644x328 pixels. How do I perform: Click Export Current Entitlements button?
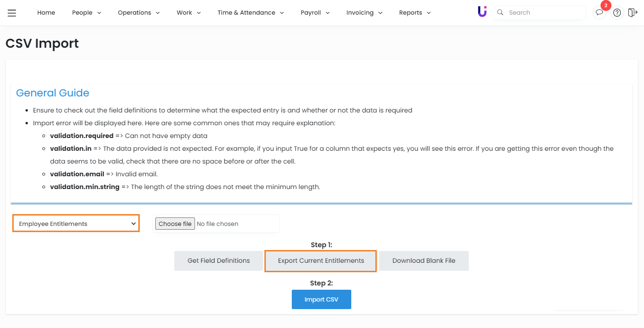[x=321, y=260]
